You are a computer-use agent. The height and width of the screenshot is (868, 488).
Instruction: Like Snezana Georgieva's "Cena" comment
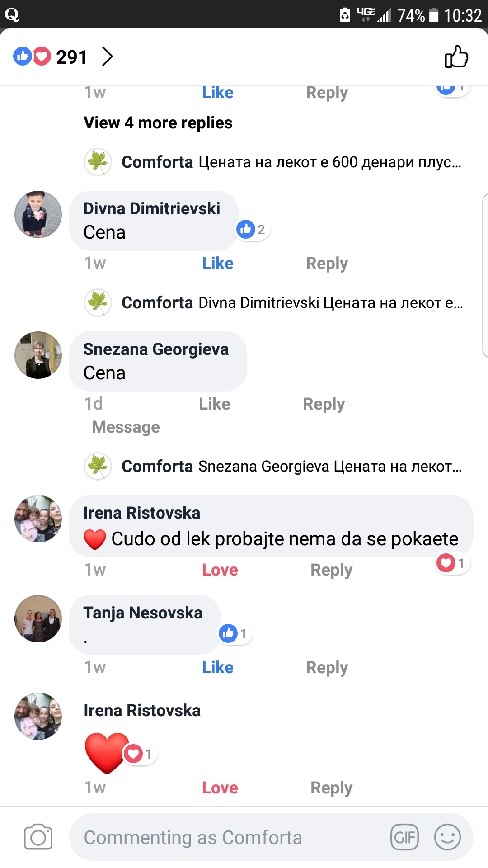click(215, 404)
